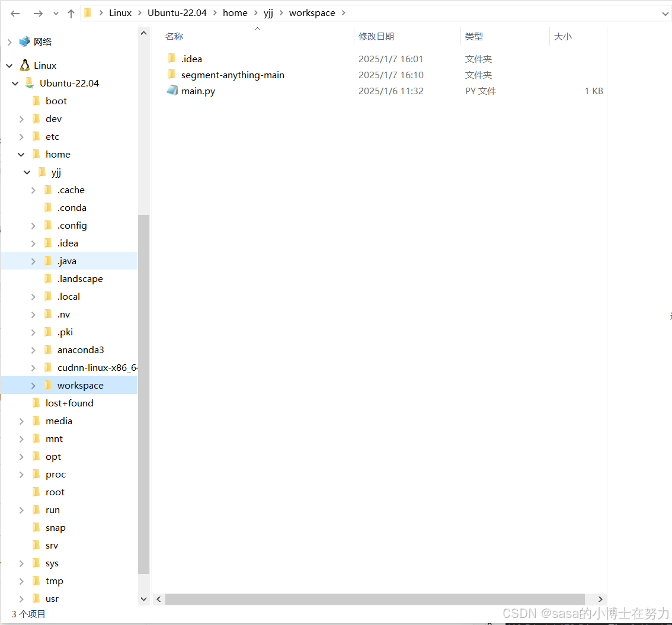Click the network (网络) icon in sidebar
The image size is (672, 625).
tap(24, 41)
